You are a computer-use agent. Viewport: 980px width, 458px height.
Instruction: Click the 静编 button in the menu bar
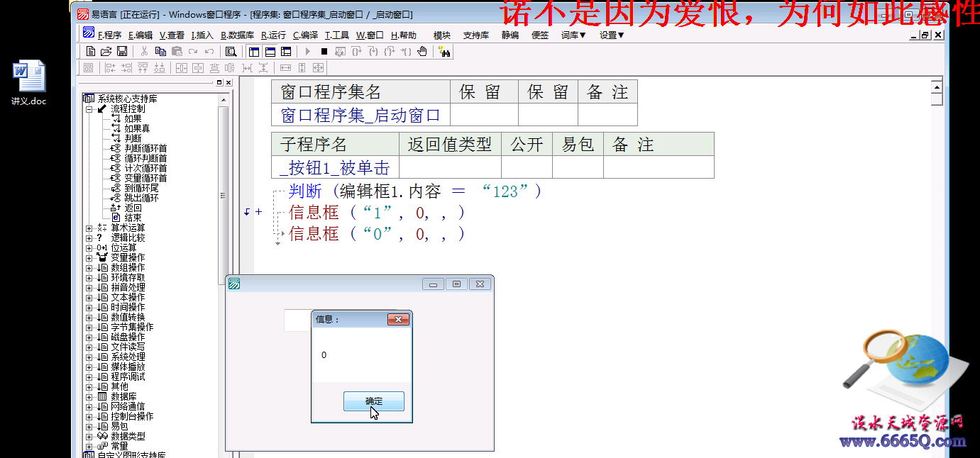(510, 35)
